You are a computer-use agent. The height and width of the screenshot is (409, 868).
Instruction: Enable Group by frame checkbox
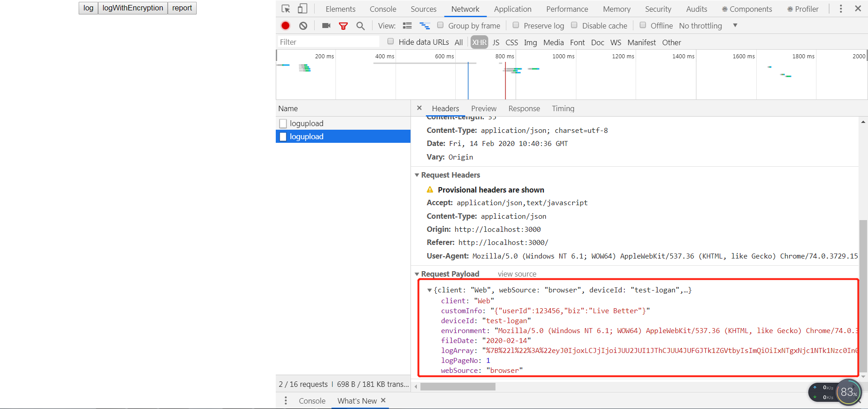pos(440,25)
